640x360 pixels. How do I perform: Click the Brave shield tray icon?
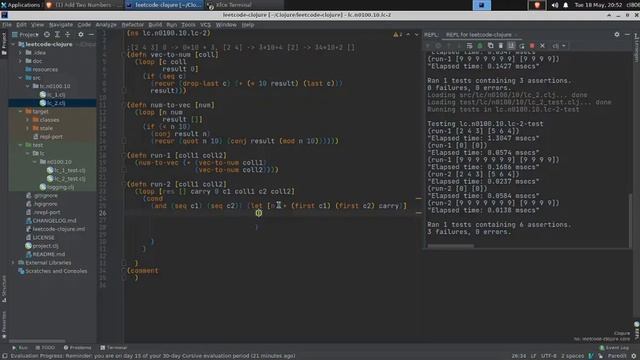point(537,5)
